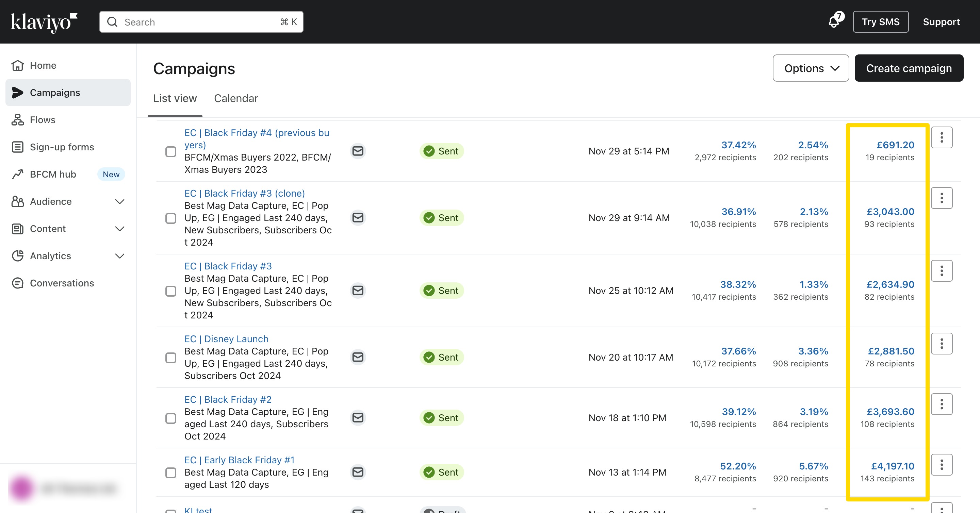
Task: Click the New badge beside BFCM hub
Action: pyautogui.click(x=111, y=174)
